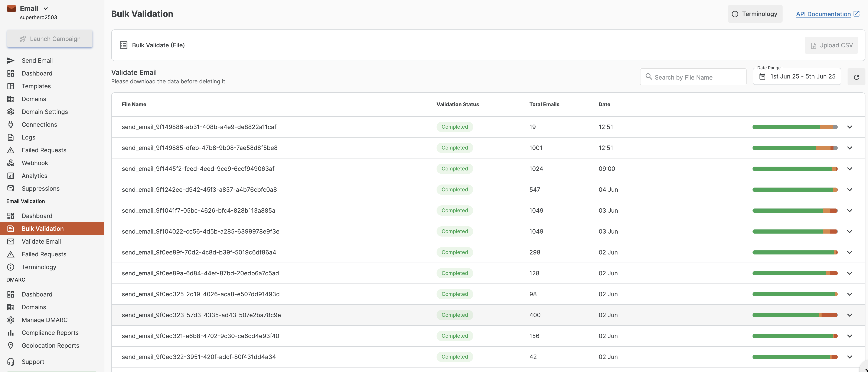Click the Validation Status column header
Screen dimensions: 868x372
458,105
